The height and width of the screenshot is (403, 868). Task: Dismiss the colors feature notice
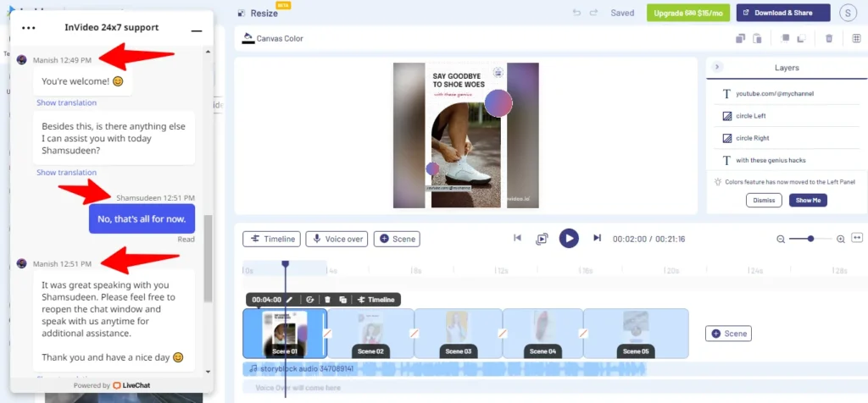pyautogui.click(x=764, y=200)
